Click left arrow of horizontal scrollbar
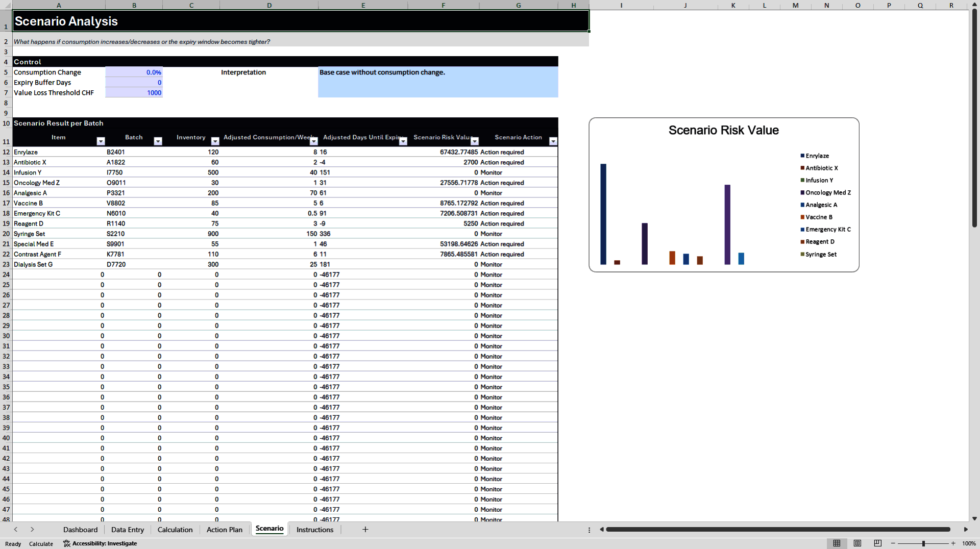Screen dimensions: 980x549 tap(602, 530)
